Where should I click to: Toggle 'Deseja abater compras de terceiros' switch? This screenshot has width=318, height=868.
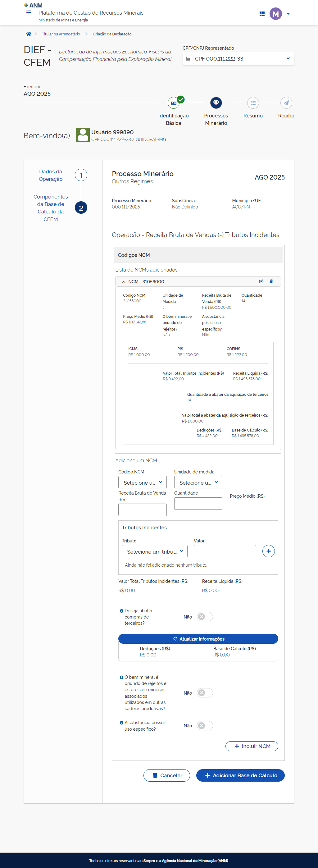tap(205, 617)
